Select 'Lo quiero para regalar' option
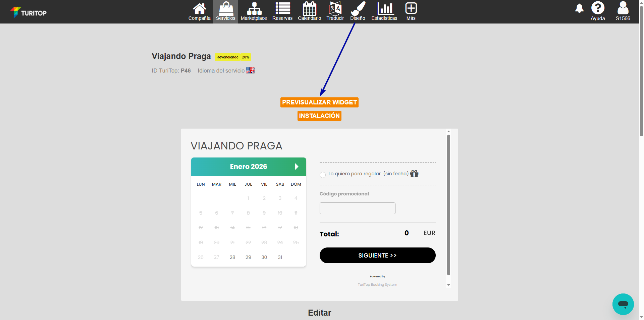The image size is (644, 320). [x=323, y=175]
